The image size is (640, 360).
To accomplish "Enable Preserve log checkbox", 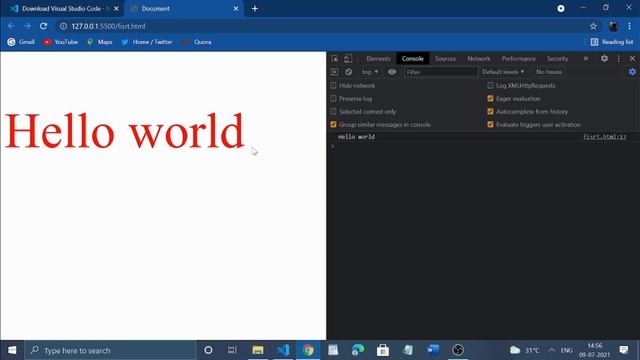I will coord(333,99).
